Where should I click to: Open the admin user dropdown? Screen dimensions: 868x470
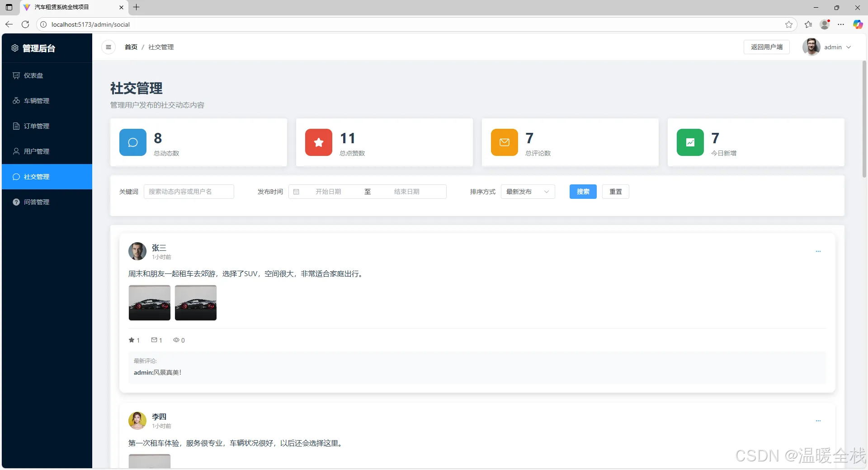(x=837, y=47)
